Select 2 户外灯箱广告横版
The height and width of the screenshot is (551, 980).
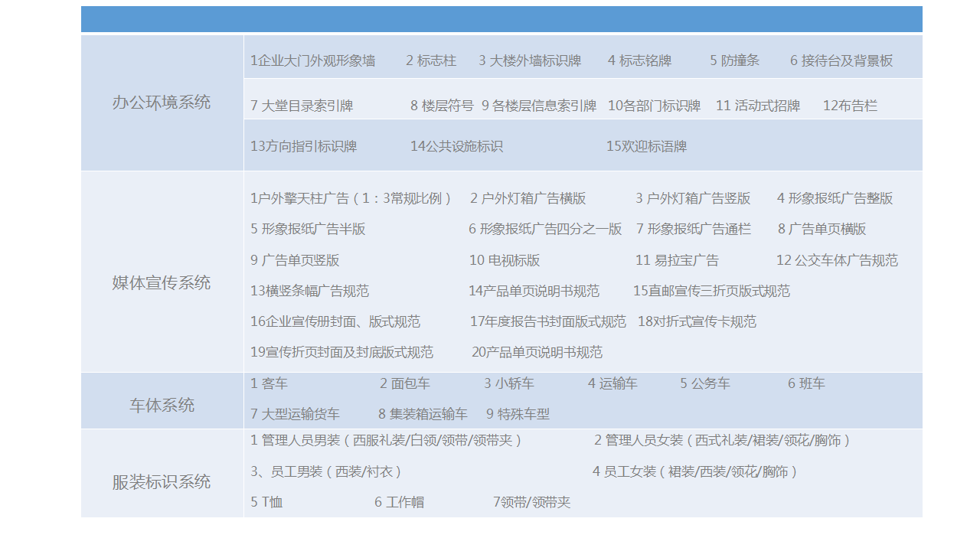(x=528, y=199)
